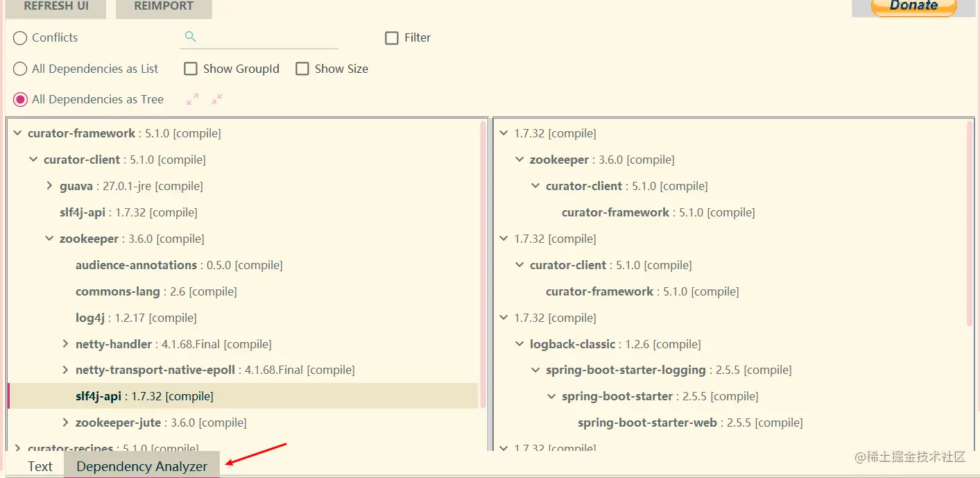The image size is (980, 478).
Task: Click the Donate button
Action: coord(914,7)
